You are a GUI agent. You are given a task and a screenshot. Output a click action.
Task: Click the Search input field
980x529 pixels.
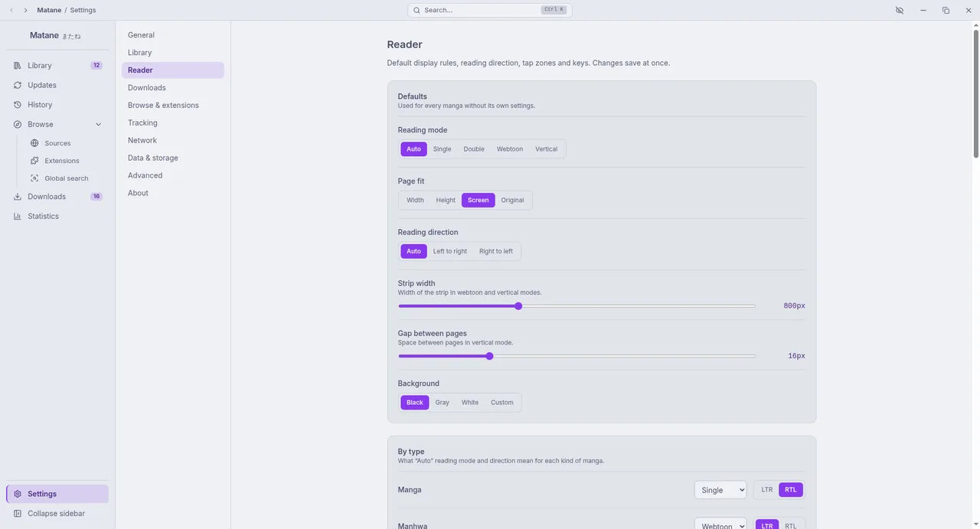(490, 10)
